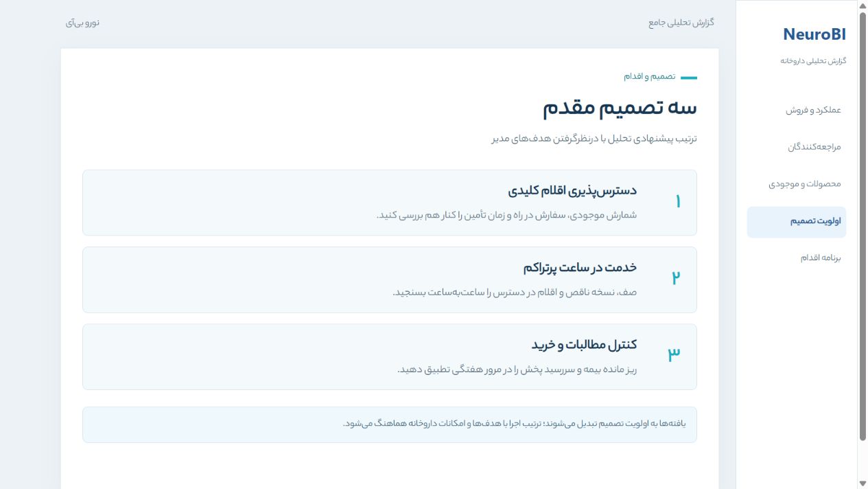Open the خدمت در ساعت پرتراکم card
Viewport: 868px width, 489px height.
pyautogui.click(x=390, y=280)
